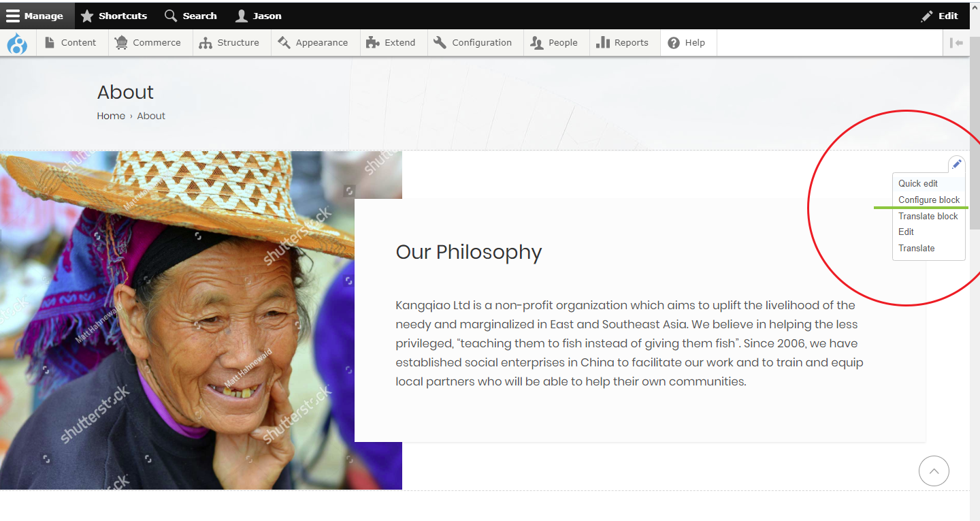
Task: Open the People admin page
Action: click(554, 42)
